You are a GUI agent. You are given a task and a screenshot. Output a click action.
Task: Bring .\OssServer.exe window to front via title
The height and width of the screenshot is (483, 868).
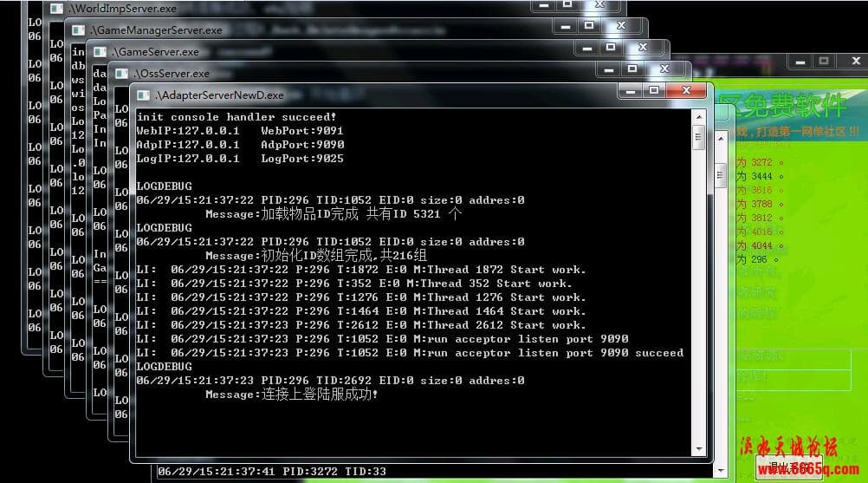coord(172,74)
